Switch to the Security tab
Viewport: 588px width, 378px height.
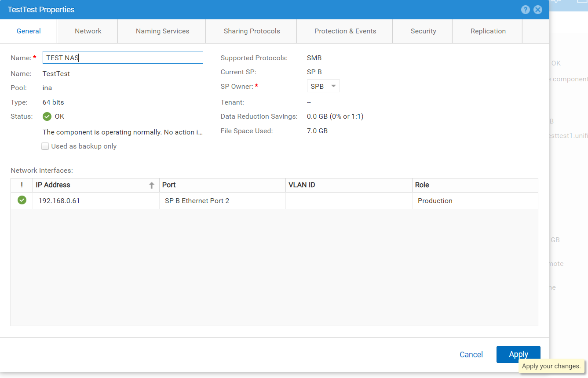pos(423,31)
